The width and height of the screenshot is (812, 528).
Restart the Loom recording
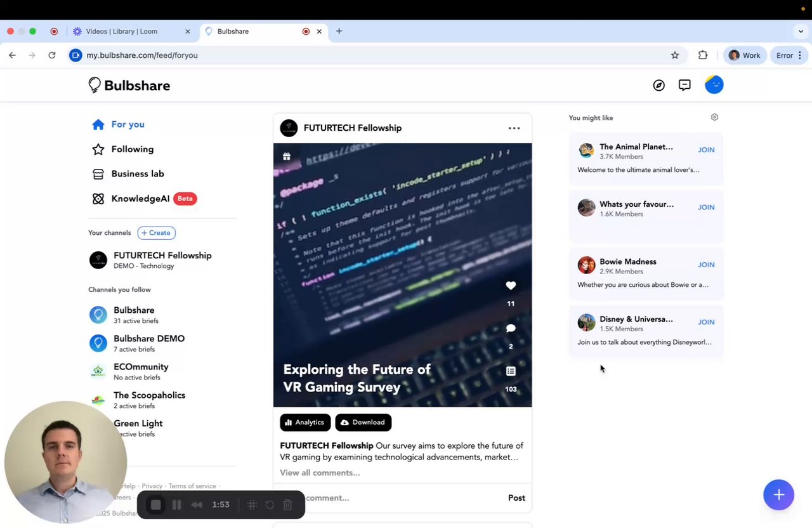(270, 505)
